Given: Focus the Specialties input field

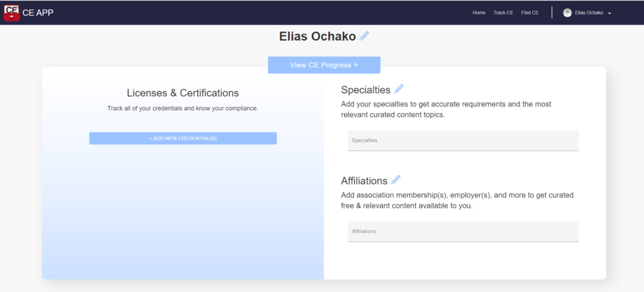Looking at the screenshot, I should (x=463, y=140).
